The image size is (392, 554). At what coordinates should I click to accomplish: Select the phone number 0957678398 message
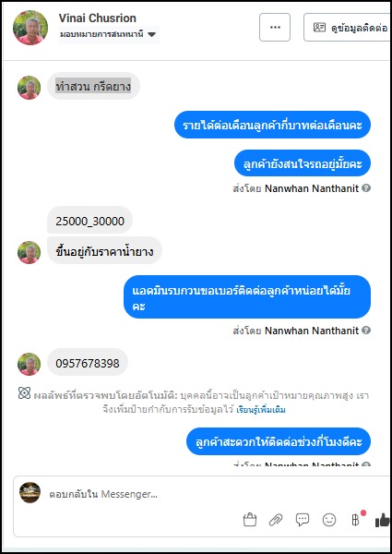tap(88, 363)
